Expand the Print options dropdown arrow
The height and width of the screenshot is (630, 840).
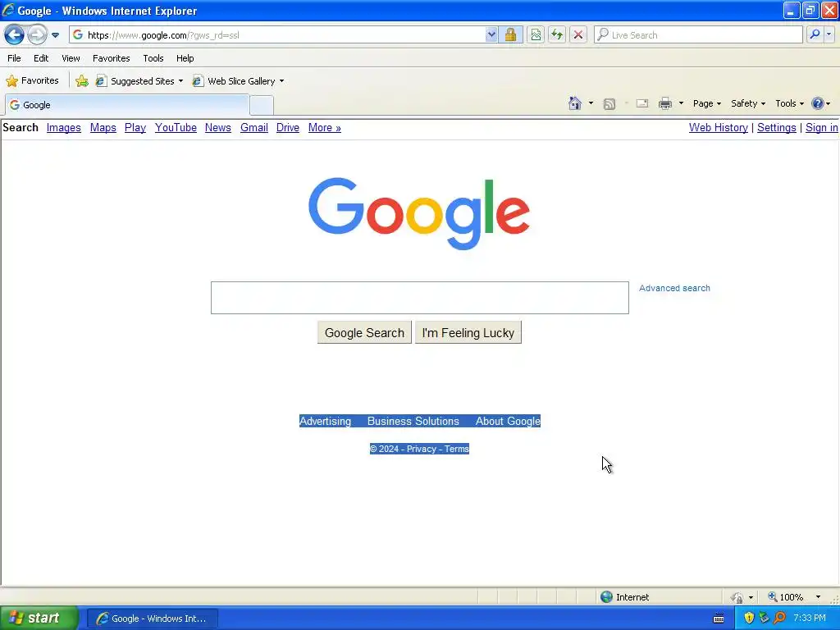(x=681, y=103)
